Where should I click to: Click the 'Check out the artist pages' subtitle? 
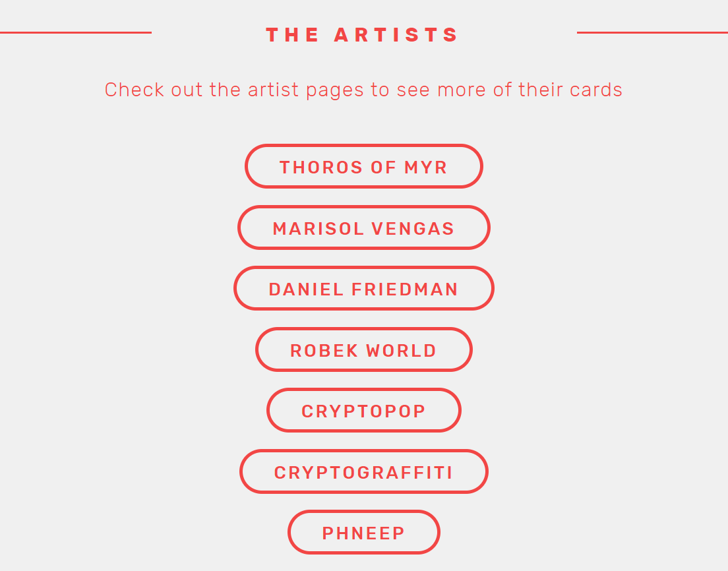tap(363, 90)
